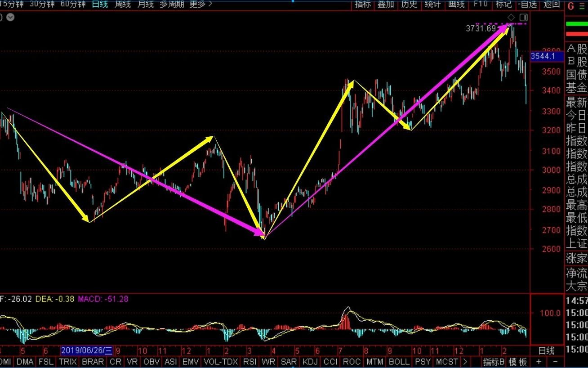Click the red bar in right panel
The height and width of the screenshot is (368, 588).
coord(577,34)
